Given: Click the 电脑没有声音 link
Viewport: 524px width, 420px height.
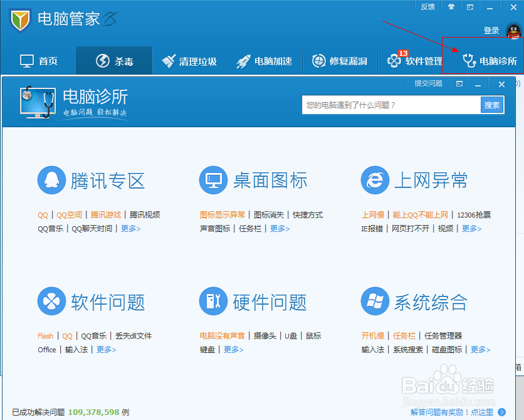Looking at the screenshot, I should click(223, 336).
